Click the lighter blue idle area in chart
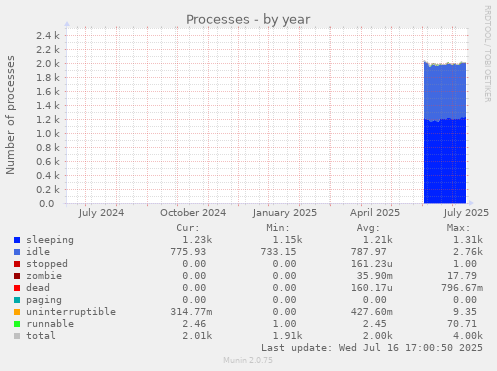 [445, 91]
